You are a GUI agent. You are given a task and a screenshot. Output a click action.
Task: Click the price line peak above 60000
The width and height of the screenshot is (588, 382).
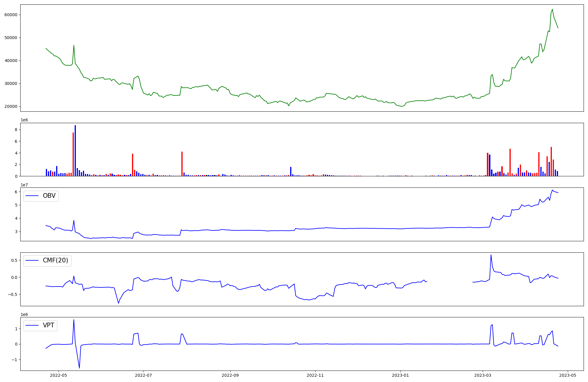(552, 9)
